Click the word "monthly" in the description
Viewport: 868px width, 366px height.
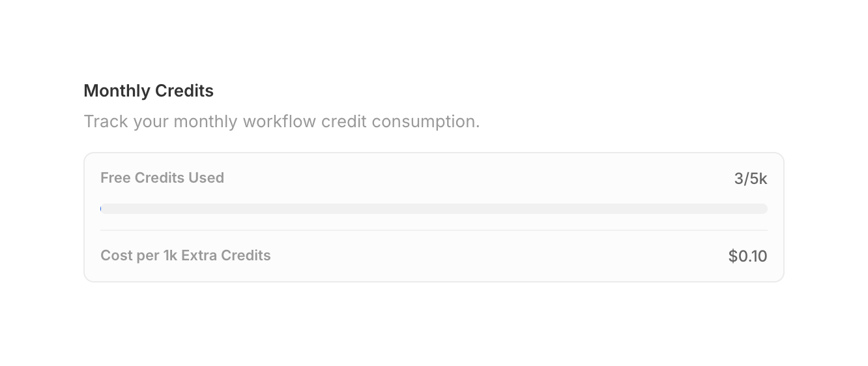pyautogui.click(x=205, y=122)
